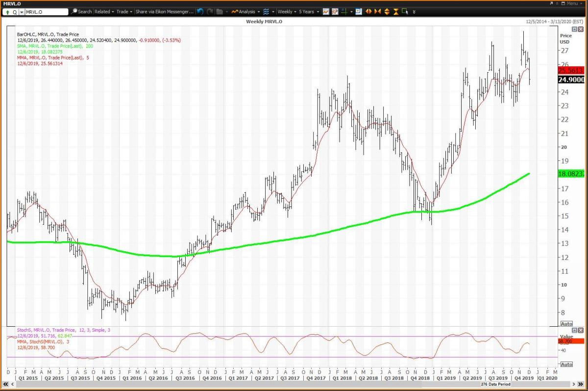Click expand horizontally orange arrows icon
588x391 pixels.
pos(368,11)
